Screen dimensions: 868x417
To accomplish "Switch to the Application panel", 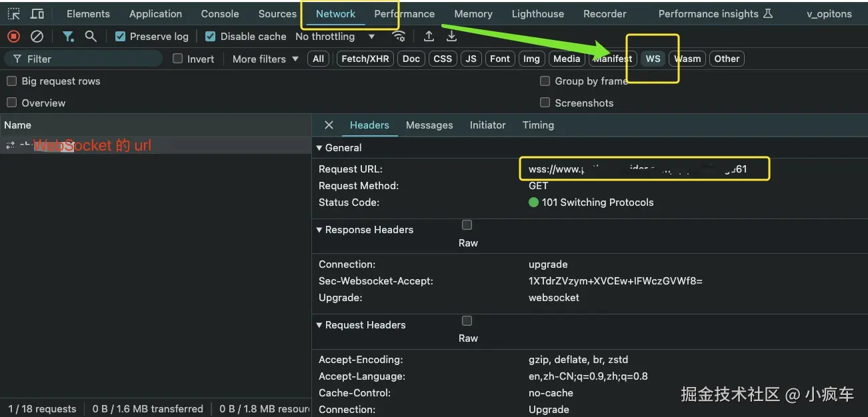I will point(155,14).
